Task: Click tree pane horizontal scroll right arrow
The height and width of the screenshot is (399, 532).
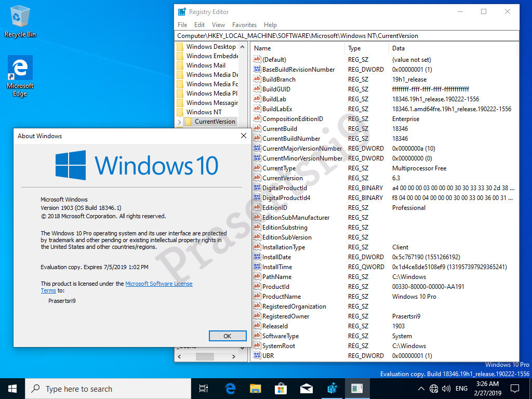Action: (x=233, y=356)
